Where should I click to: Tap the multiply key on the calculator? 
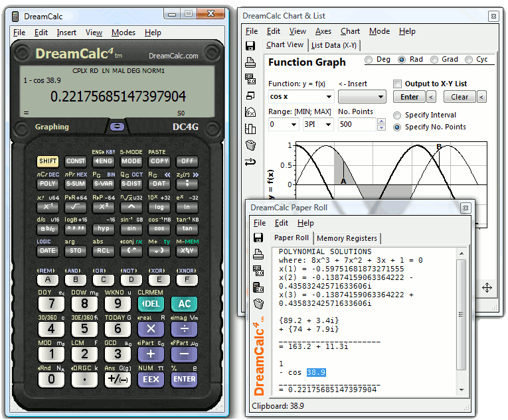pos(151,329)
